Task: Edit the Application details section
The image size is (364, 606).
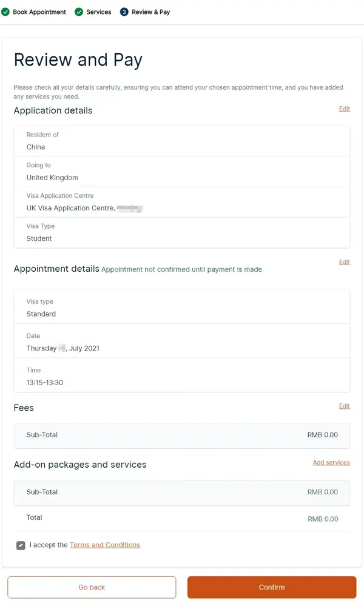Action: 345,109
